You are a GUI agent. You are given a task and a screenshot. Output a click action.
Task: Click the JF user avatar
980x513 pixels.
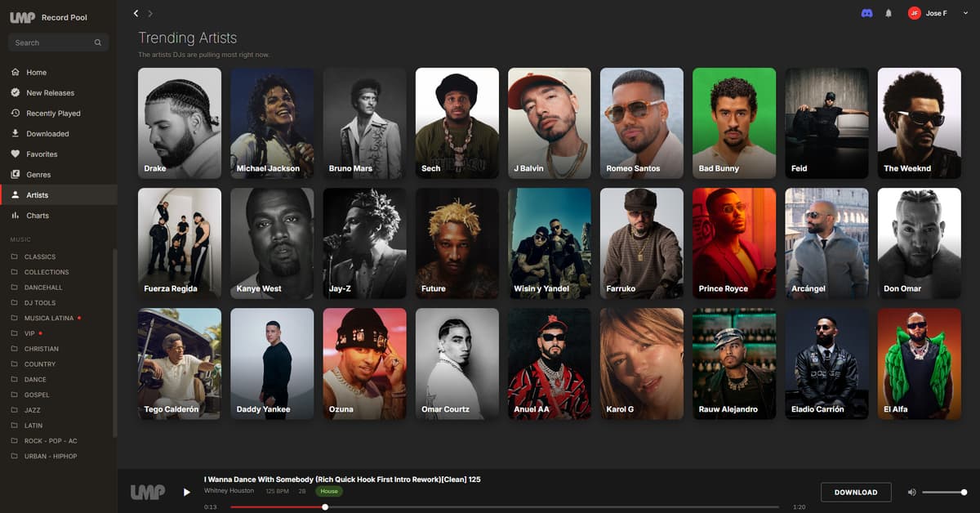pyautogui.click(x=915, y=13)
